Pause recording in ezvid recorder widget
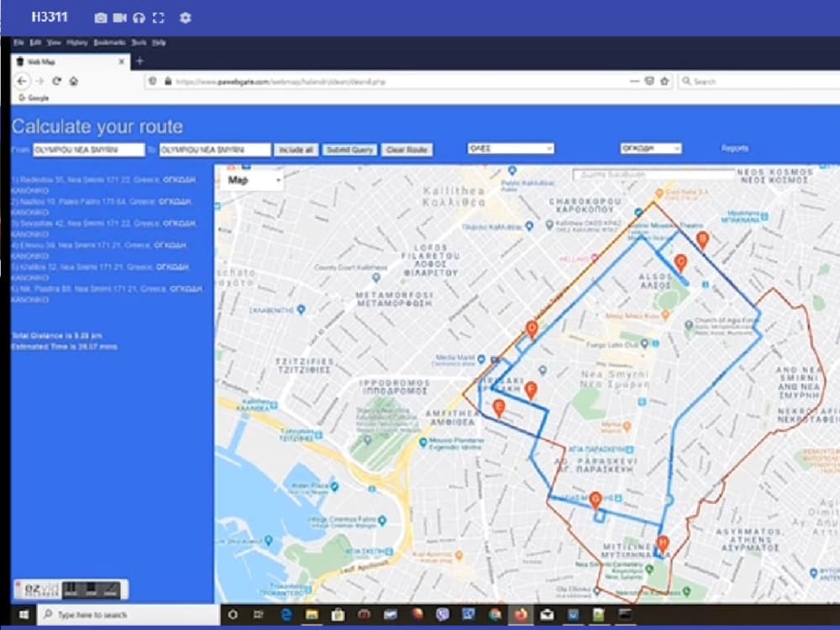 71,590
